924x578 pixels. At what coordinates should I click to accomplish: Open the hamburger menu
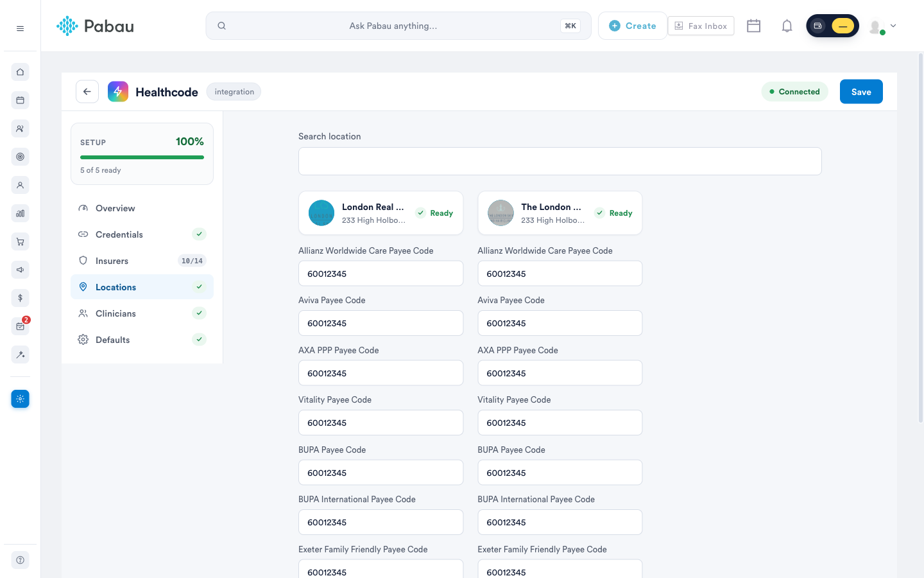click(20, 28)
